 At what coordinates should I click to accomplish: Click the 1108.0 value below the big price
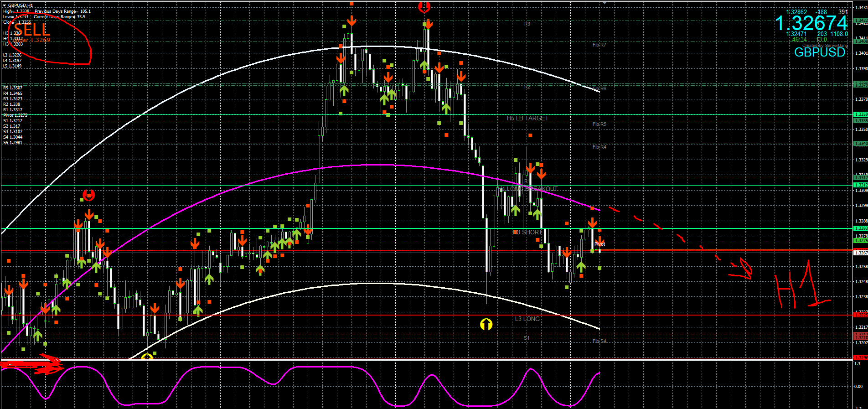point(839,34)
